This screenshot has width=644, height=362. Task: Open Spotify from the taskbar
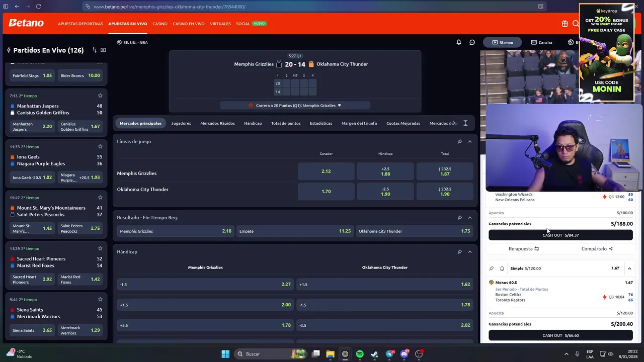(x=360, y=354)
